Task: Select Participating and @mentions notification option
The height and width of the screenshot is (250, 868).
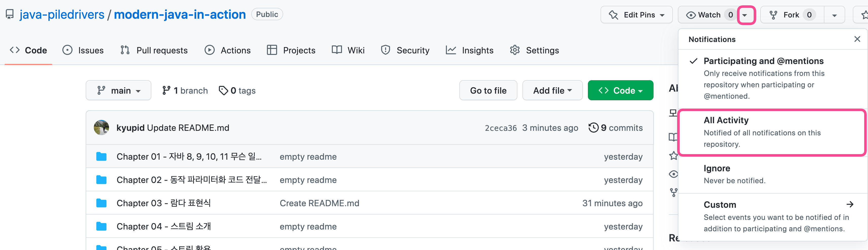Action: 773,79
